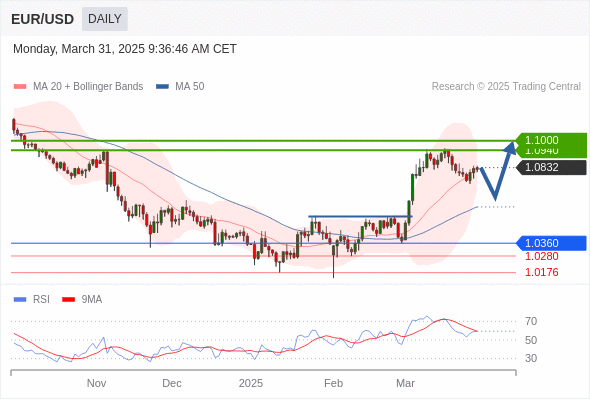This screenshot has height=400, width=590.
Task: Click the MA 20 Bollinger Bands legend swatch
Action: coord(20,87)
